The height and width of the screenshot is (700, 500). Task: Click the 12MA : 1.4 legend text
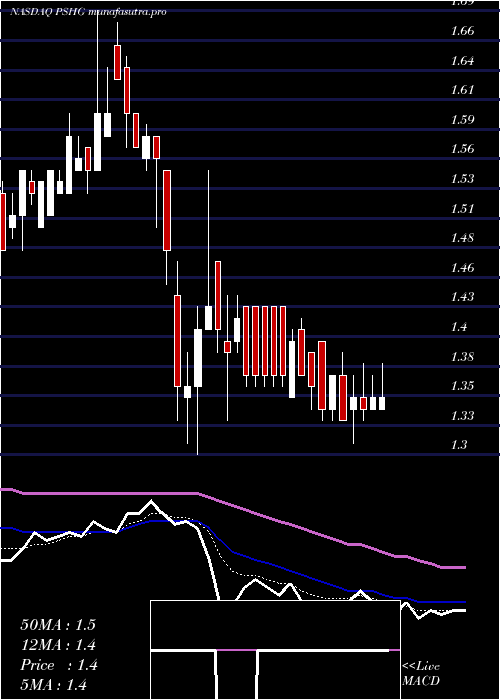point(58,645)
